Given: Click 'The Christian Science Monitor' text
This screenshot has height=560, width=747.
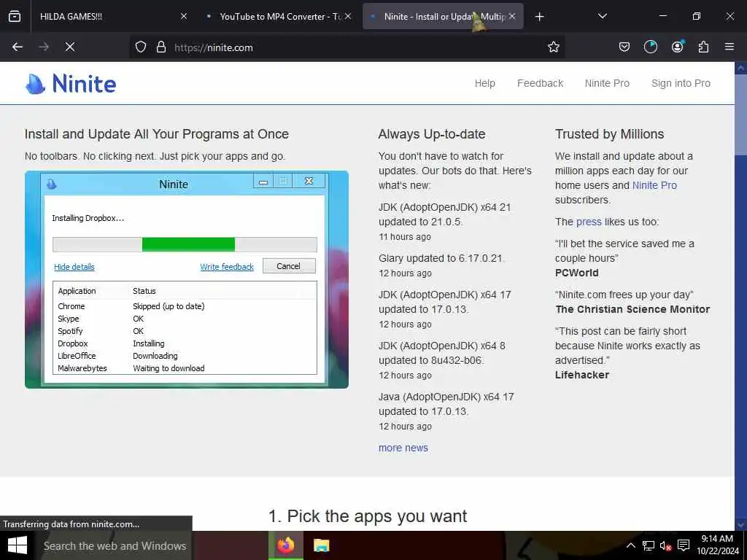Looking at the screenshot, I should point(632,309).
